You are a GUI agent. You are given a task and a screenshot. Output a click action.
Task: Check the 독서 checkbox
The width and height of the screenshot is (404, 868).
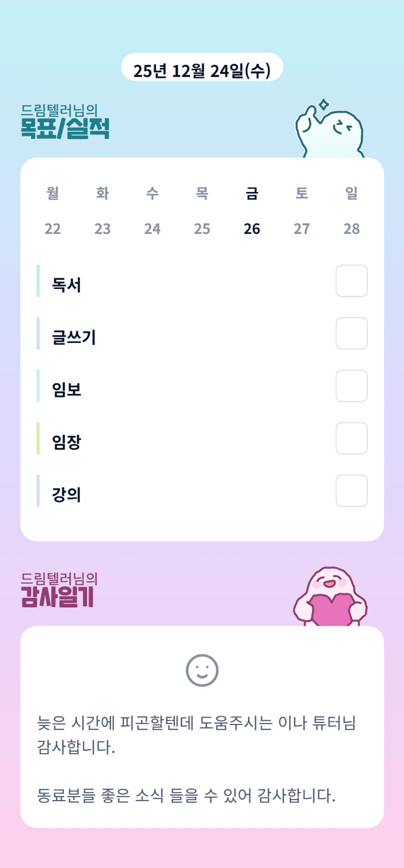click(351, 281)
